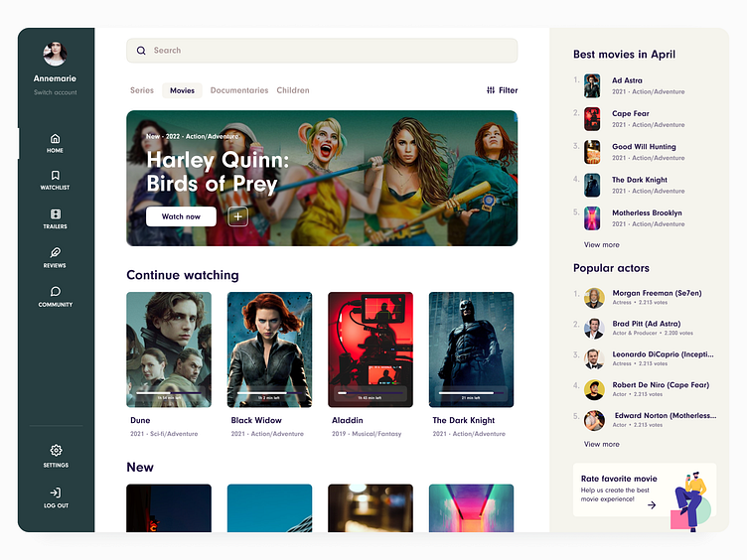
Task: Open the Black Widow movie thumbnail
Action: pos(269,349)
